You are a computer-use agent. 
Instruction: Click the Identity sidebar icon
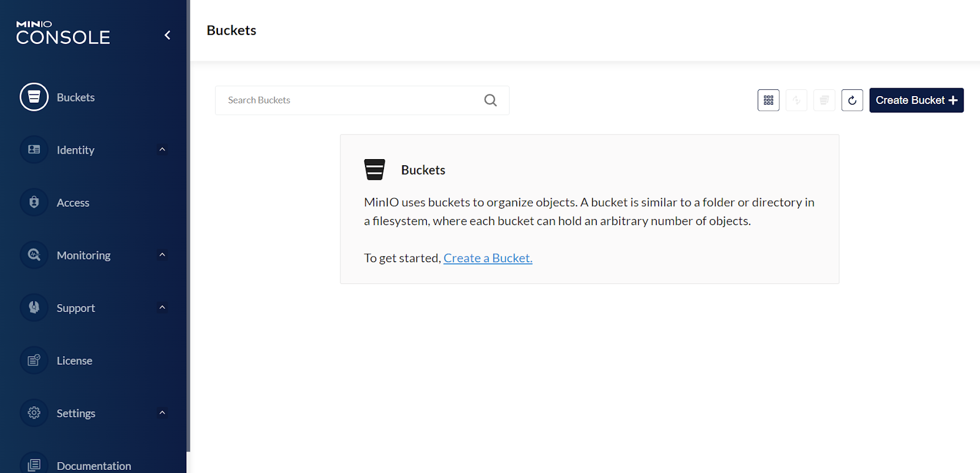pyautogui.click(x=34, y=150)
